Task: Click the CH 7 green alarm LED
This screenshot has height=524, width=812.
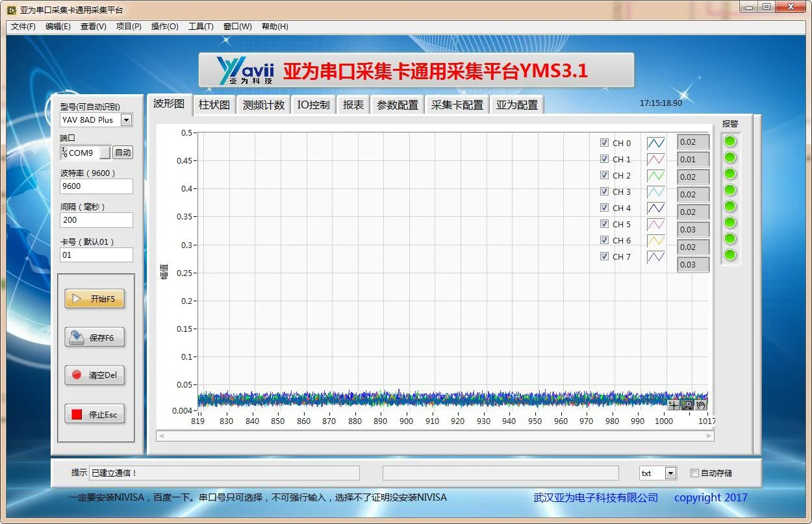Action: 730,255
